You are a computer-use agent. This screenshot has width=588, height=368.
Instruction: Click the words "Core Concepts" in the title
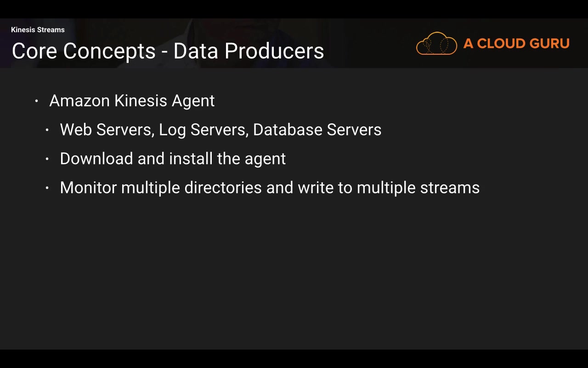pyautogui.click(x=84, y=51)
